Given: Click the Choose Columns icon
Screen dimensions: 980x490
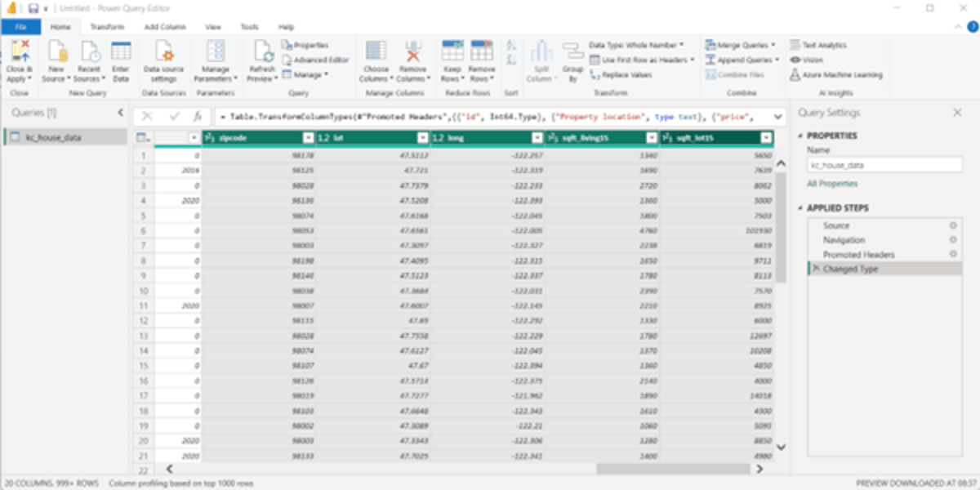Looking at the screenshot, I should 376,51.
